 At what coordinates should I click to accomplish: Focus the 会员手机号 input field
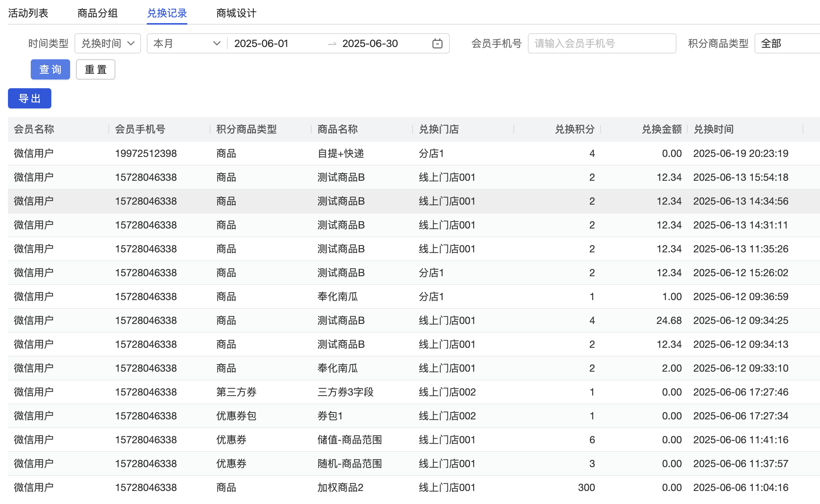602,43
